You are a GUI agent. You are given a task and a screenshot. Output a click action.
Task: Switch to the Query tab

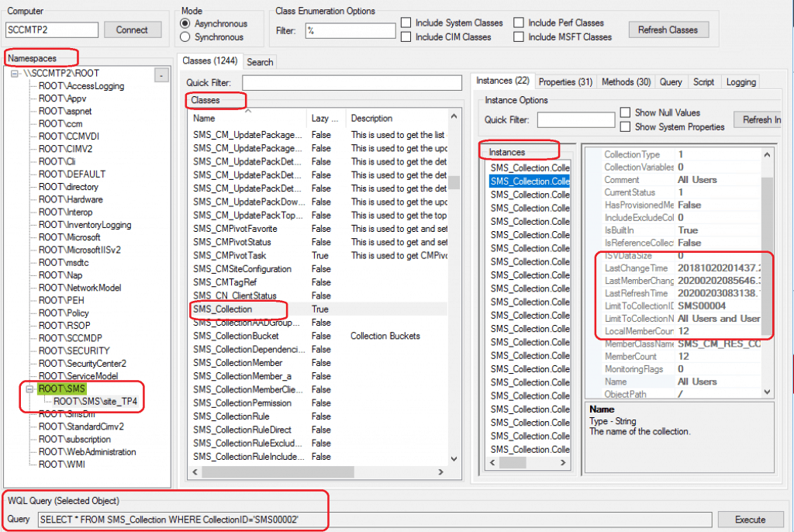671,82
